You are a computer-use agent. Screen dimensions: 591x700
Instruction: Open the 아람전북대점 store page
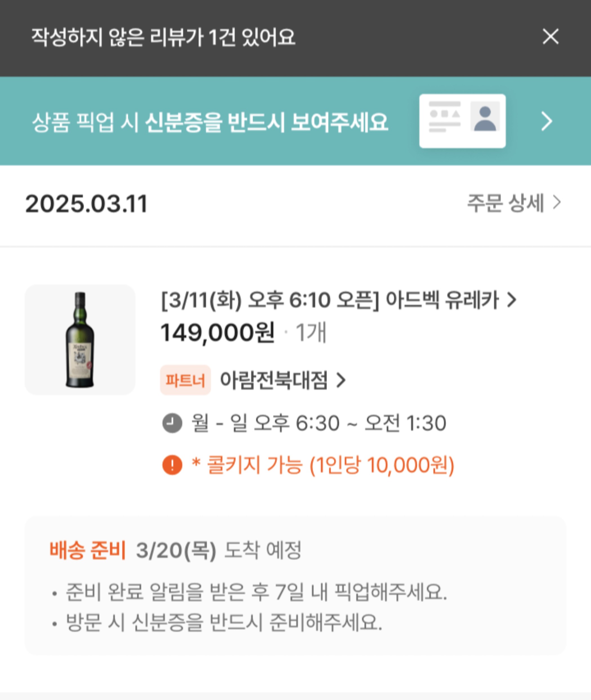tap(273, 380)
